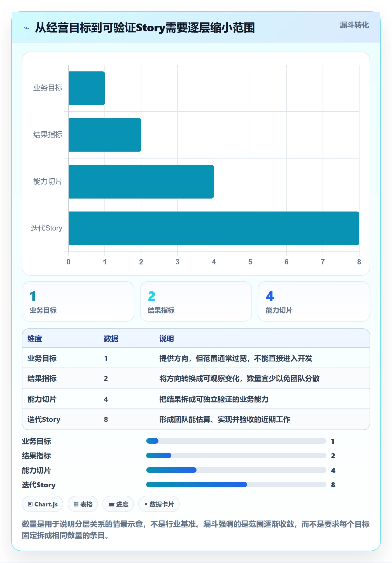Click description '形成团队能估算、实现并验收的近期工作'

pos(225,419)
